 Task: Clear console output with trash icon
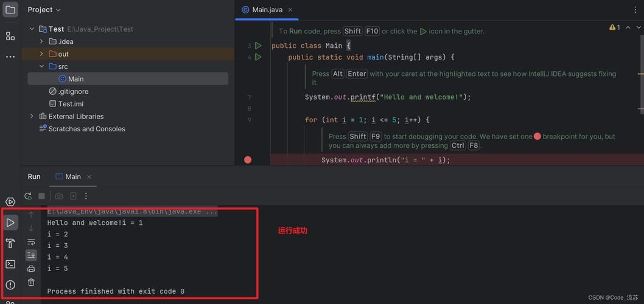(31, 282)
